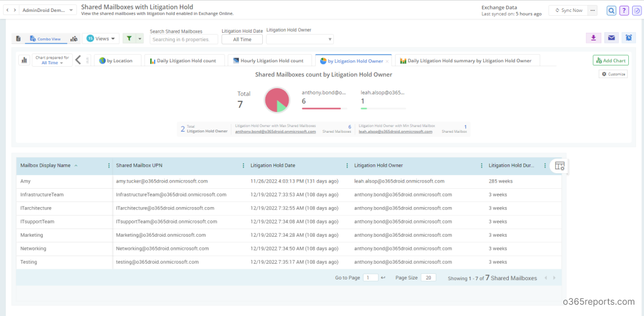Open the search magnifier icon in header

tap(611, 11)
